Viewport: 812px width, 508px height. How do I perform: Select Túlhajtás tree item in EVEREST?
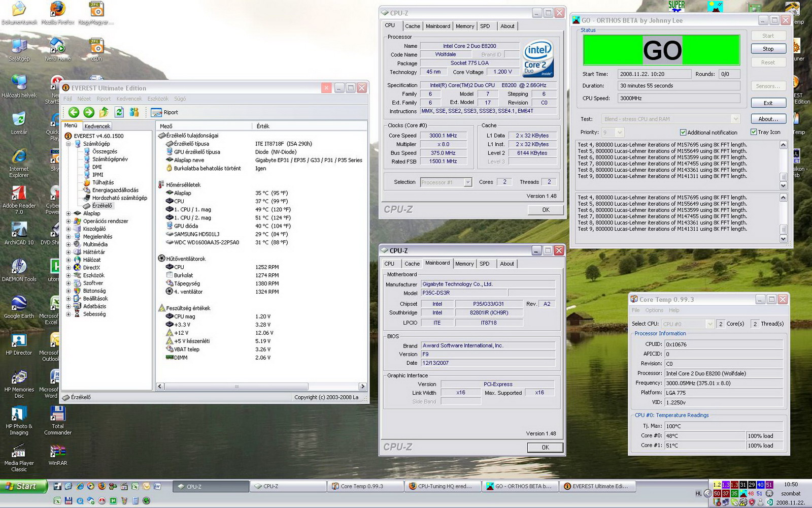click(103, 182)
